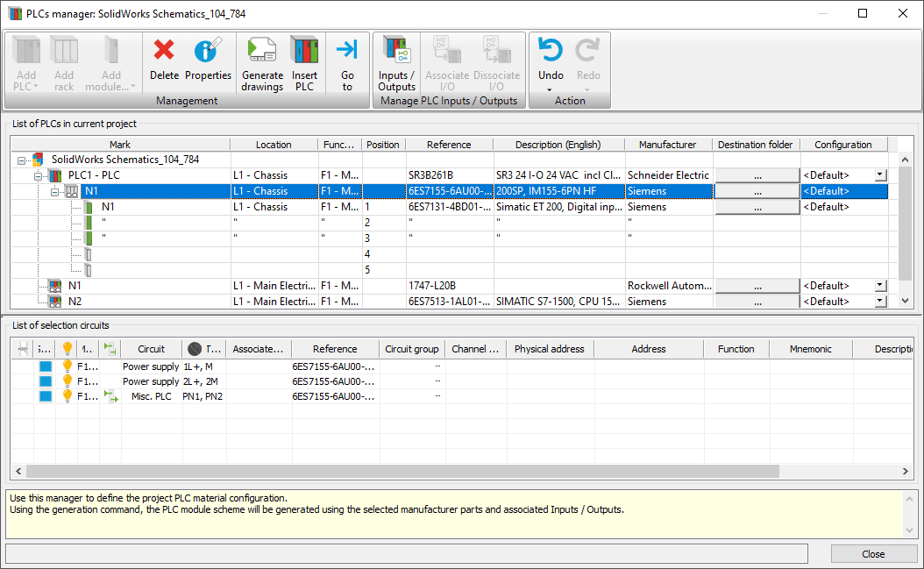Click the Go to arrow icon

pyautogui.click(x=347, y=49)
